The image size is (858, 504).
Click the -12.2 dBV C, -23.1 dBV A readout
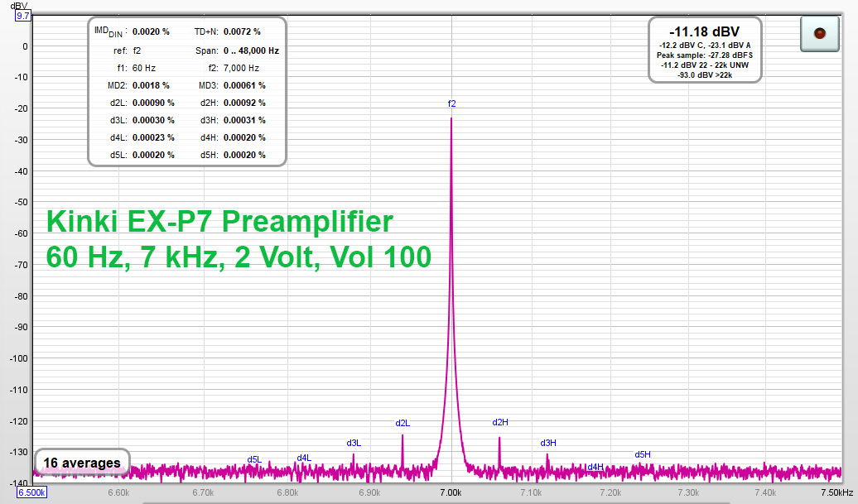(x=705, y=46)
